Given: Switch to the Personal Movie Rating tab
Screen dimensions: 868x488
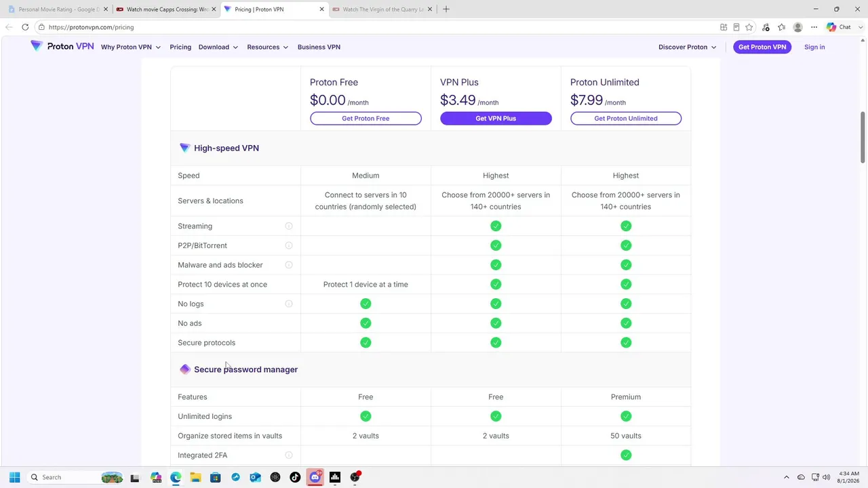Looking at the screenshot, I should tap(58, 9).
